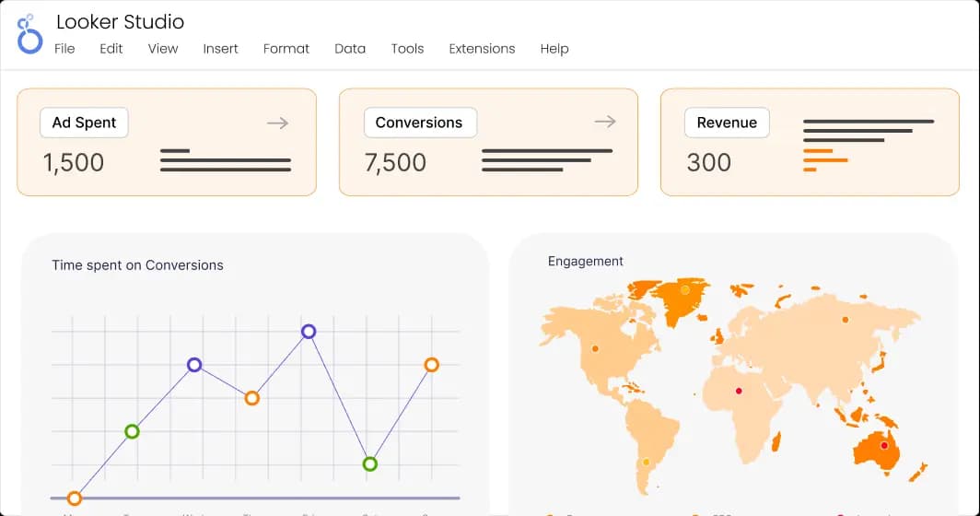Open the Extensions menu

[482, 49]
